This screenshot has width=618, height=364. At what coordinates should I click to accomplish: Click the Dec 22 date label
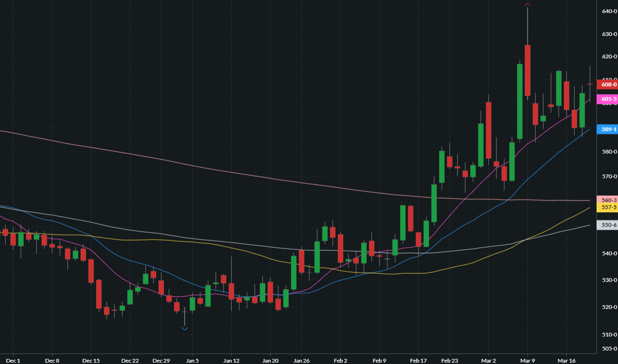(130, 361)
